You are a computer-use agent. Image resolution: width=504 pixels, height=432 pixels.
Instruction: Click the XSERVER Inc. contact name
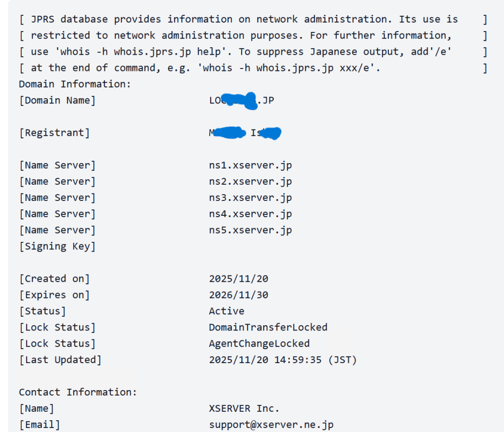point(244,408)
